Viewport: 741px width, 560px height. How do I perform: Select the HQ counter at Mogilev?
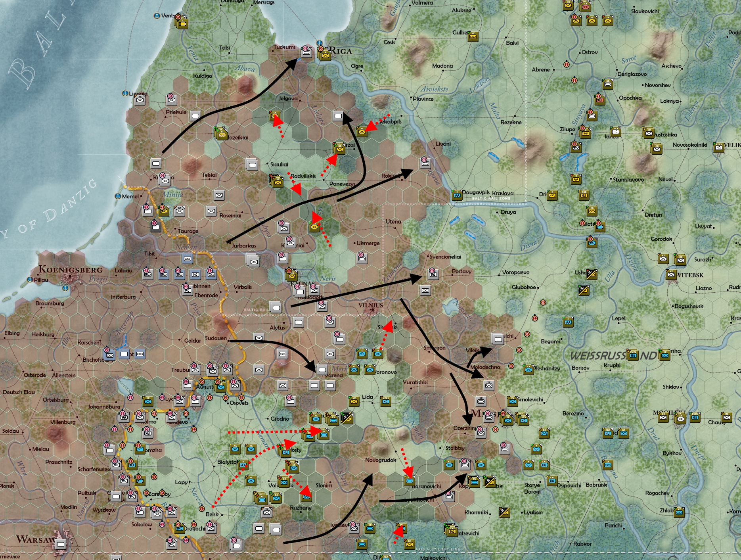tap(695, 417)
